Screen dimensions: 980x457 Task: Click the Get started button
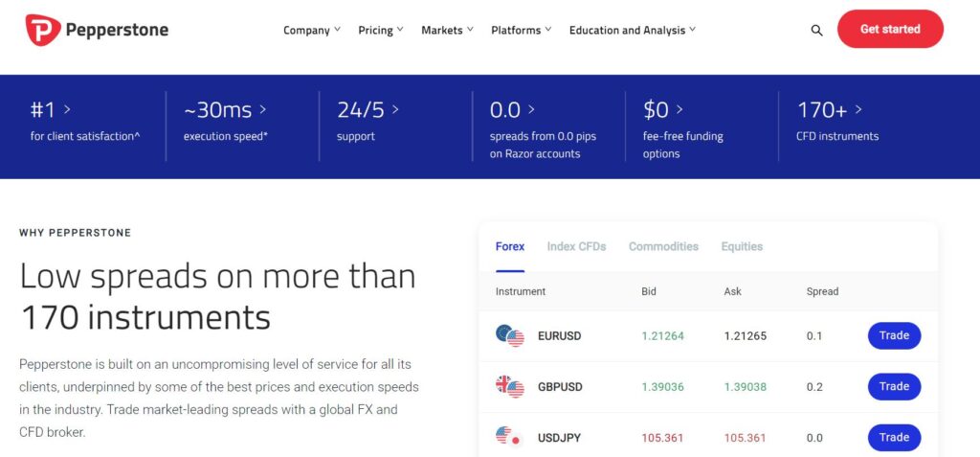(x=890, y=29)
